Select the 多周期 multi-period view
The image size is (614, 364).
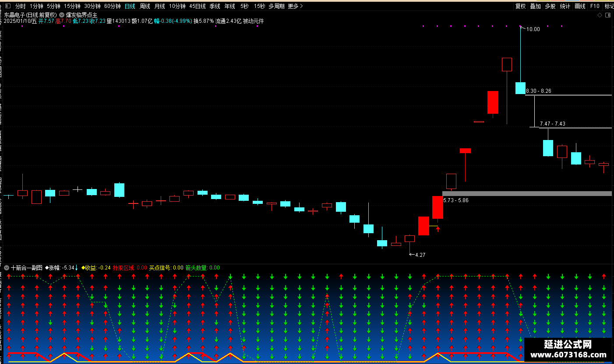pos(276,6)
